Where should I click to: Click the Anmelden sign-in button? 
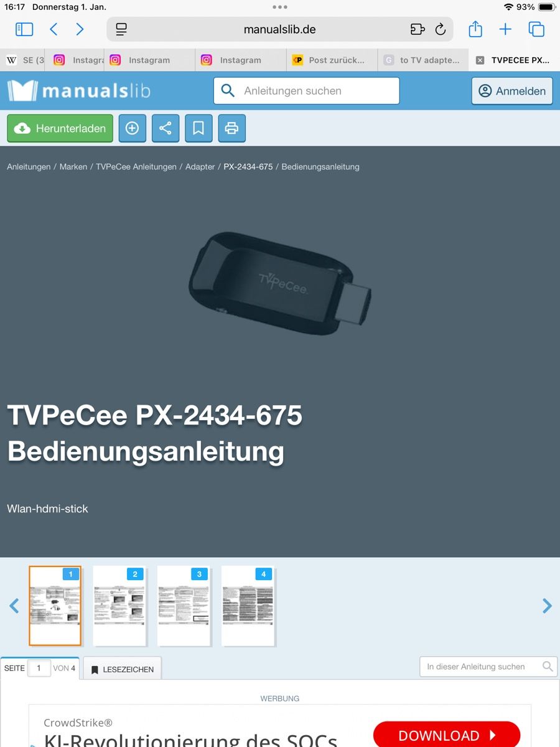point(512,91)
